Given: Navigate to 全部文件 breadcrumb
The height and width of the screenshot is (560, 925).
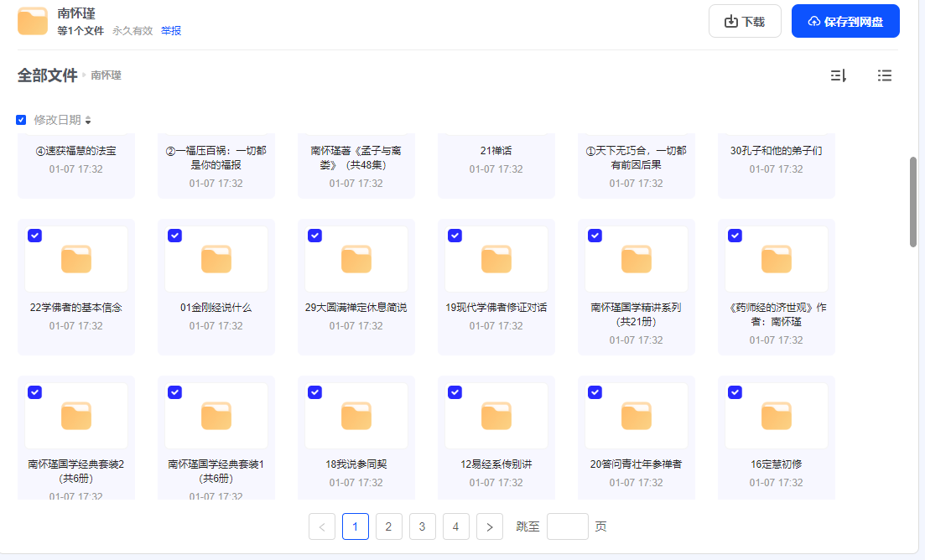Looking at the screenshot, I should pos(47,75).
